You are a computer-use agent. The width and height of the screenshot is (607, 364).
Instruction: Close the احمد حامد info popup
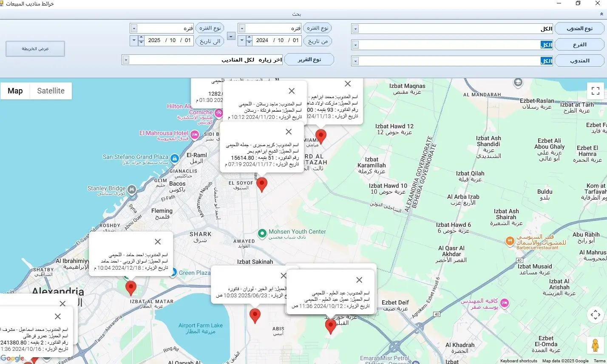[158, 242]
